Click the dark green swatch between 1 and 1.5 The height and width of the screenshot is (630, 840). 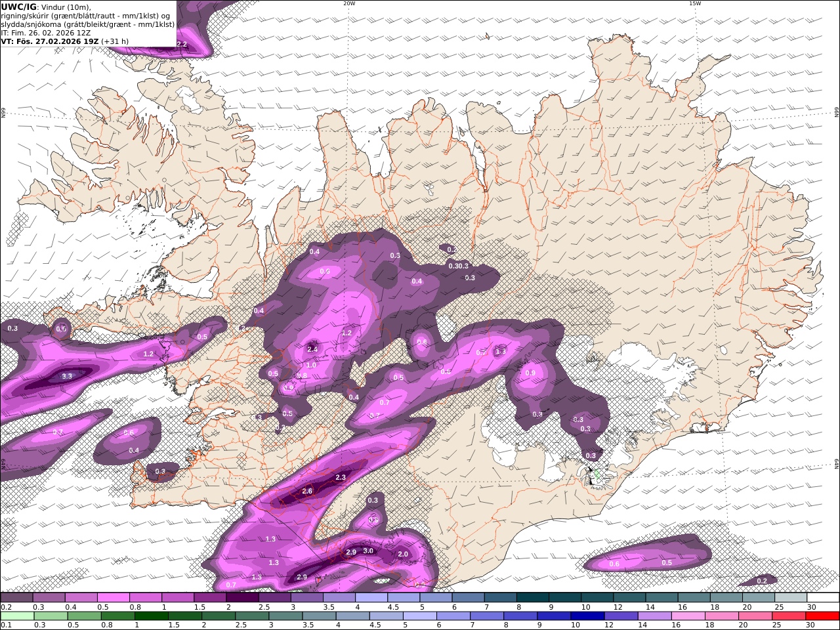coord(151,616)
